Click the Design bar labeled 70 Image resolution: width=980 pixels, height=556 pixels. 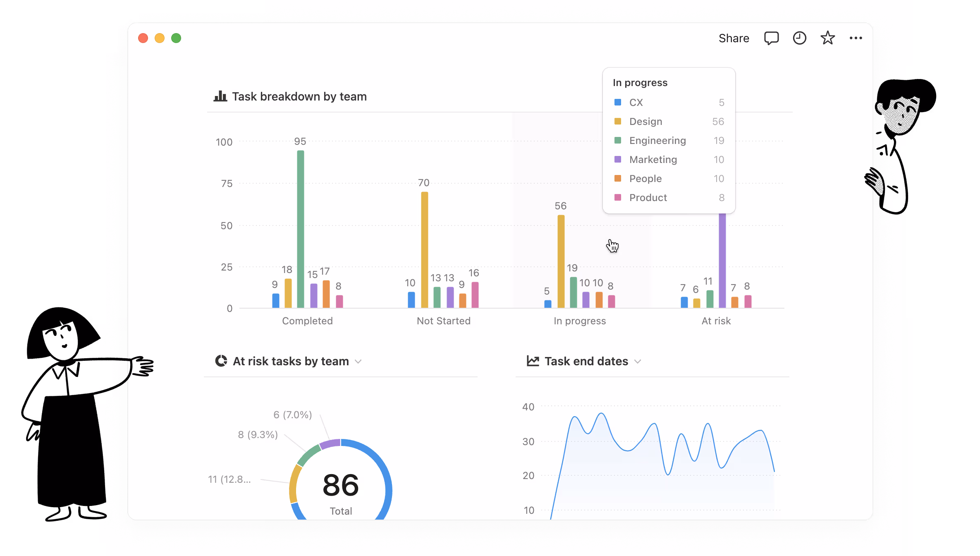[424, 249]
